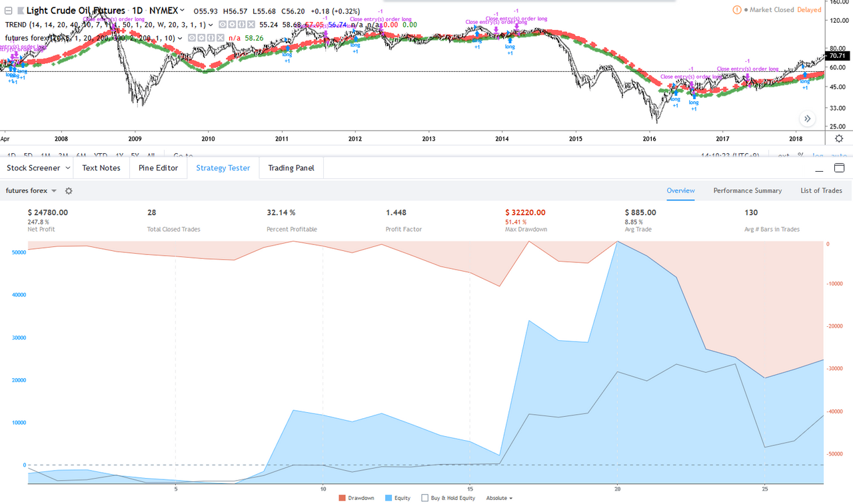
Task: Click the $ 24780.00 Net Profit value
Action: point(48,213)
